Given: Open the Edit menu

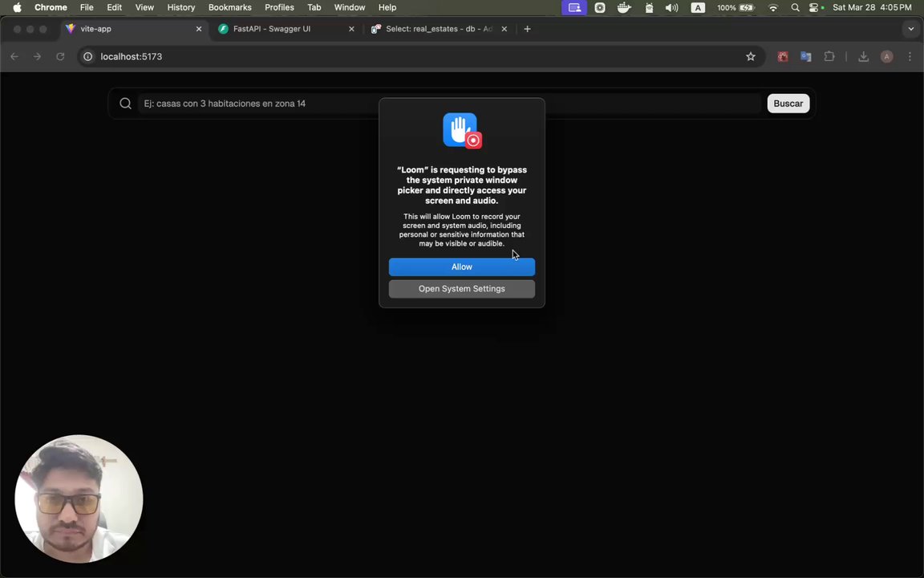Looking at the screenshot, I should pyautogui.click(x=115, y=8).
